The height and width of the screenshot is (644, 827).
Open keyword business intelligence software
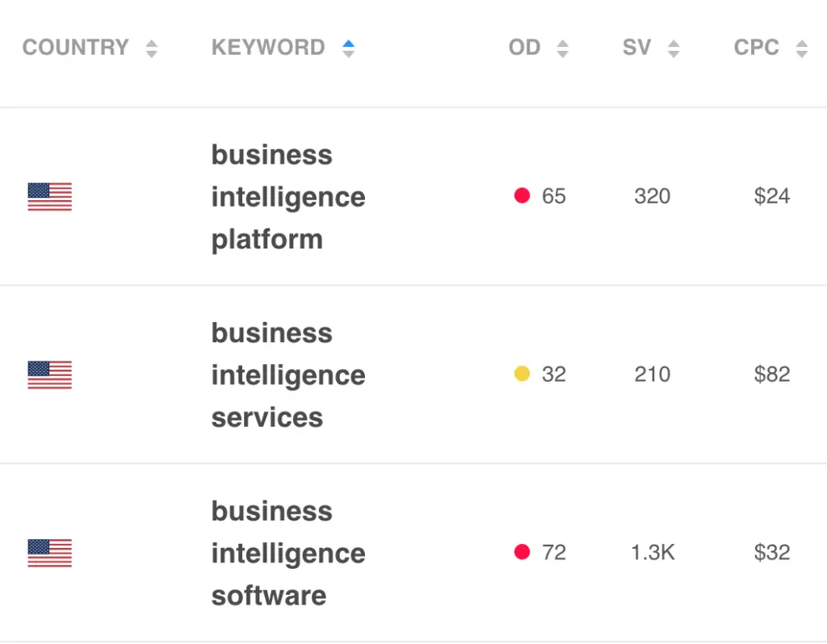click(x=288, y=554)
